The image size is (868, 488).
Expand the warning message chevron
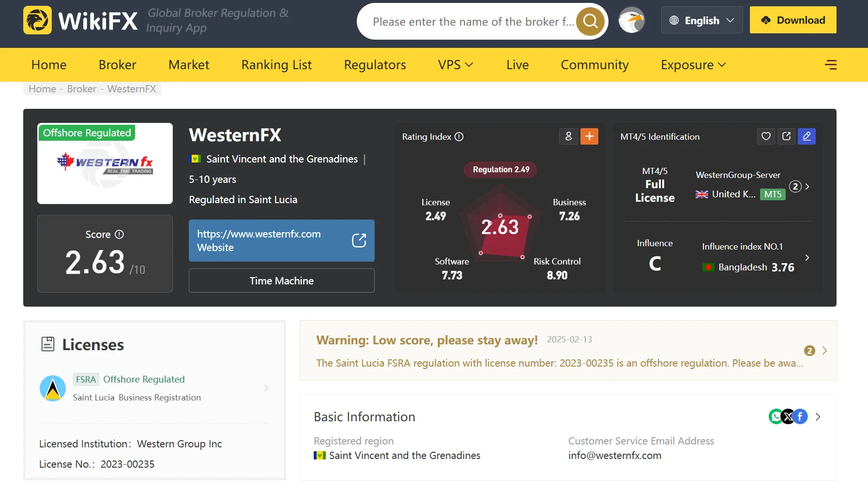click(824, 351)
